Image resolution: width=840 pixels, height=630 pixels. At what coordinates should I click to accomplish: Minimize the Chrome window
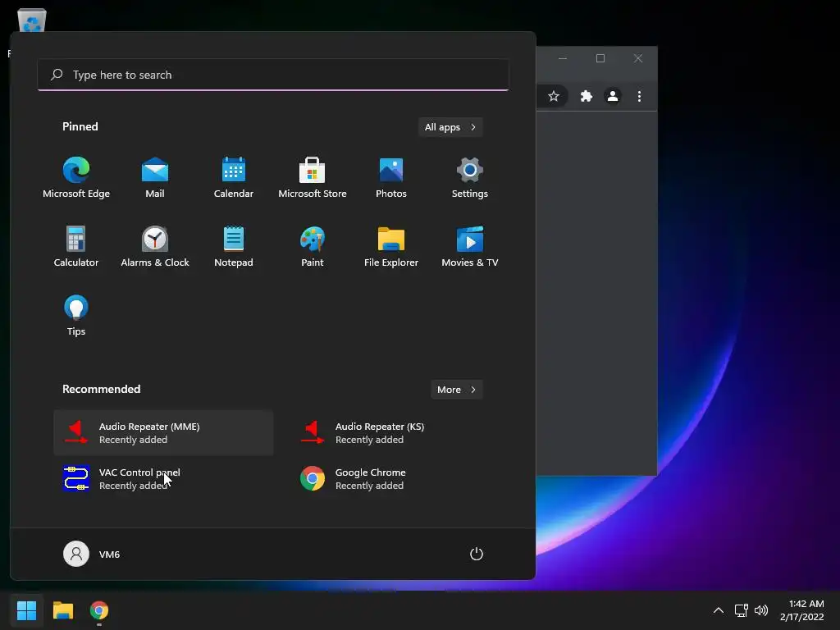click(x=563, y=58)
